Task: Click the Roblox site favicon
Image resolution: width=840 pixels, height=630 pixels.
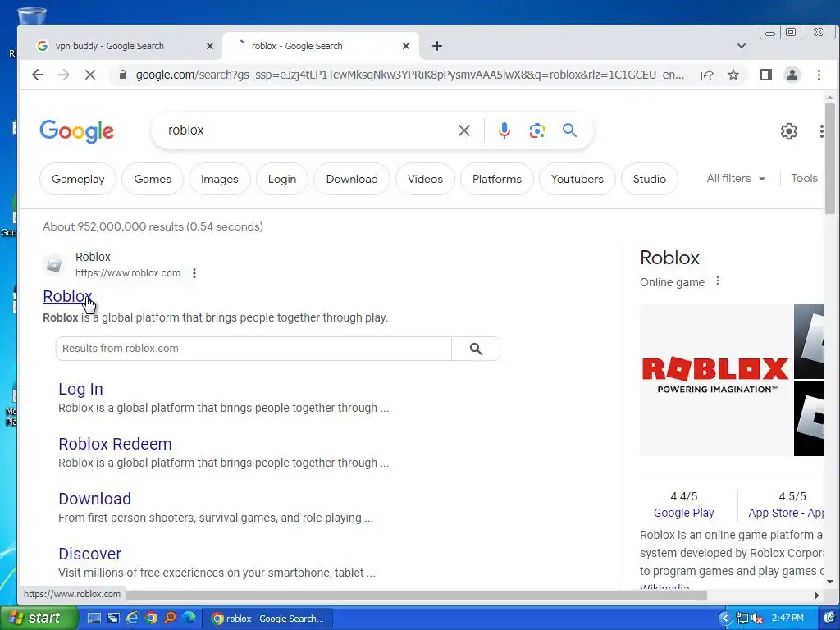Action: (x=53, y=264)
